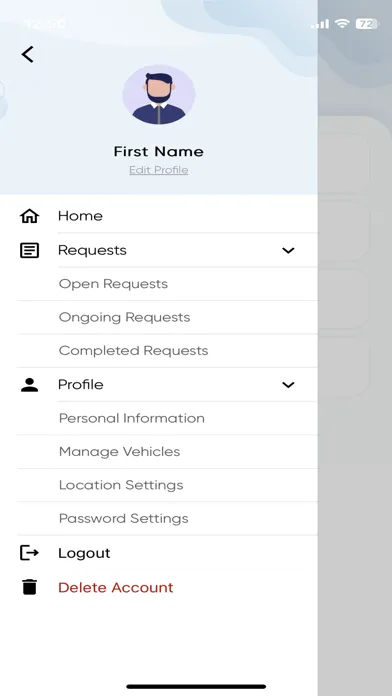Screen dimensions: 392x696
Task: Tap the bearded profile avatar picture
Action: pos(159,94)
